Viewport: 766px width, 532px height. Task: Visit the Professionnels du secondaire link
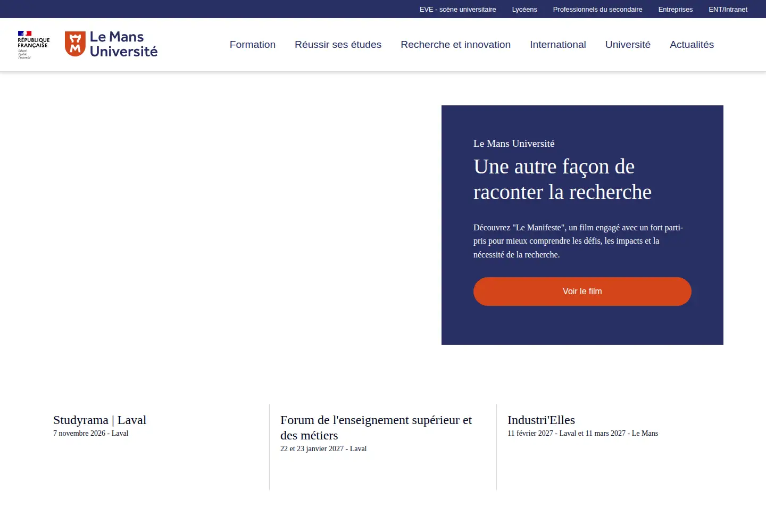[597, 9]
